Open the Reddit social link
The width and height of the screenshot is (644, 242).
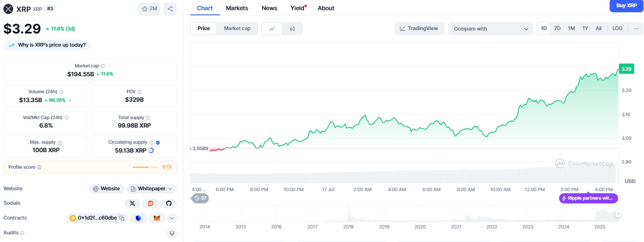coord(150,203)
